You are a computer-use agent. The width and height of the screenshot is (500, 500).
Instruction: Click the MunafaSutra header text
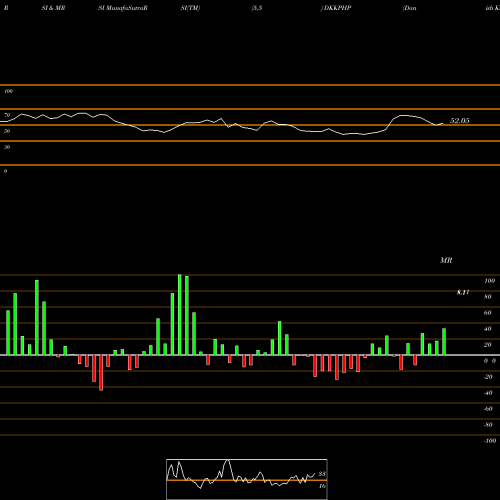(x=123, y=8)
